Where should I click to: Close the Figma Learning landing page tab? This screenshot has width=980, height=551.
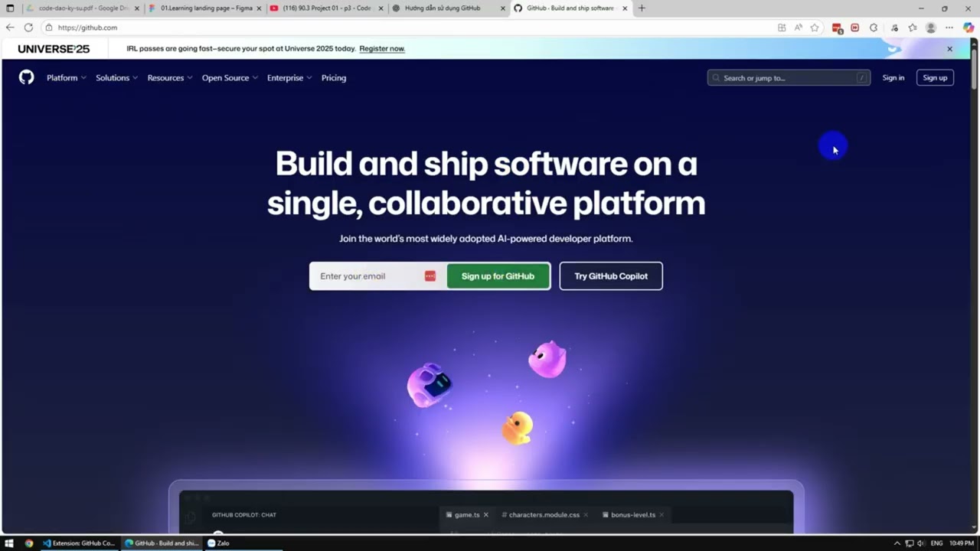click(x=260, y=8)
